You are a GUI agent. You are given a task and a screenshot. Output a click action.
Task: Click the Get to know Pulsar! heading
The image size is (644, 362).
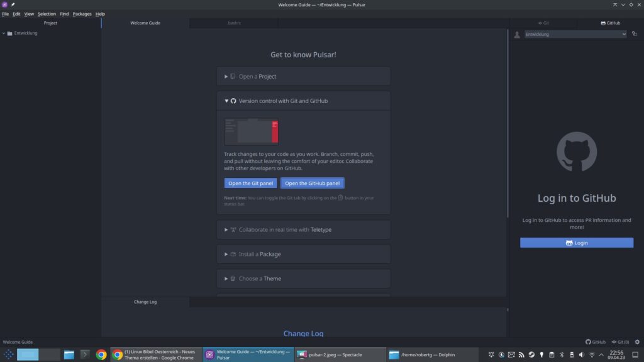click(304, 55)
